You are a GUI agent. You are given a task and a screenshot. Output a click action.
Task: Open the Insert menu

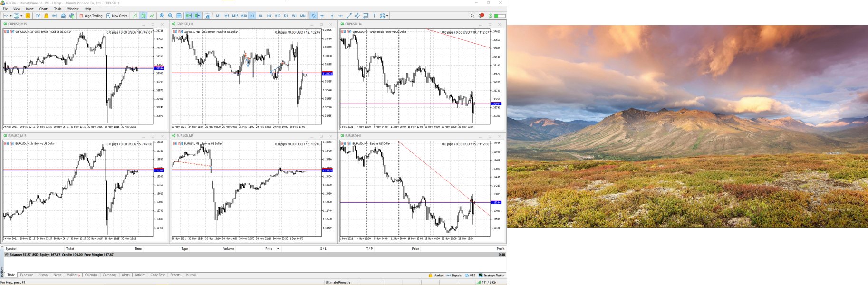[x=29, y=9]
